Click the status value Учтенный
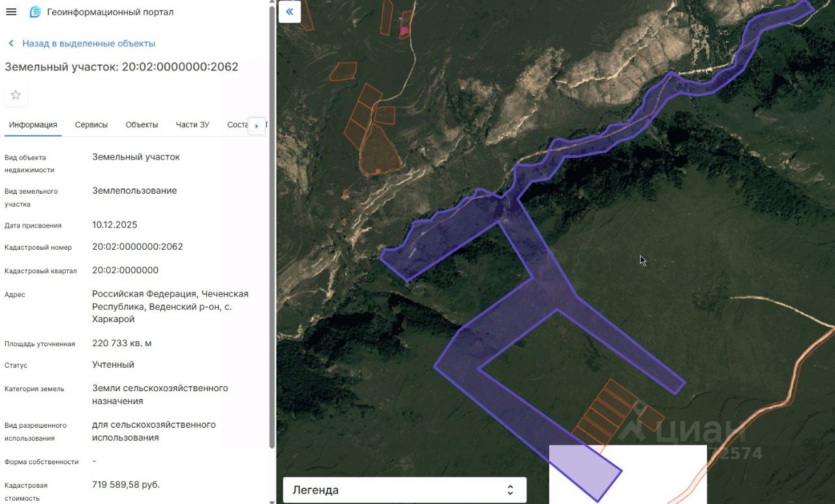 pyautogui.click(x=114, y=365)
